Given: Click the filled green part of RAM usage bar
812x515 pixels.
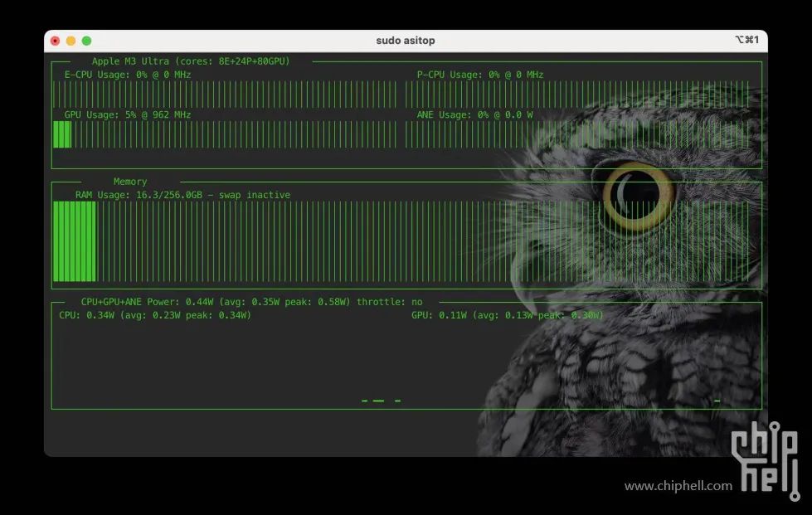Looking at the screenshot, I should 75,241.
